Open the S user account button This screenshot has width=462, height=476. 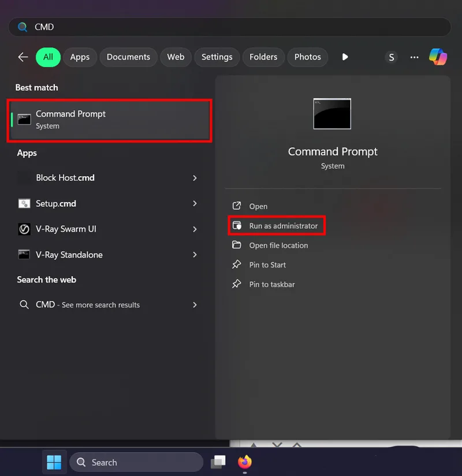coord(392,57)
